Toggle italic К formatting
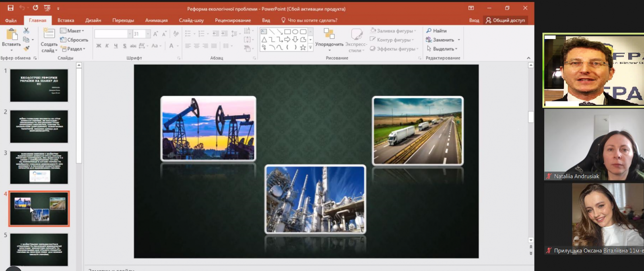 [107, 46]
